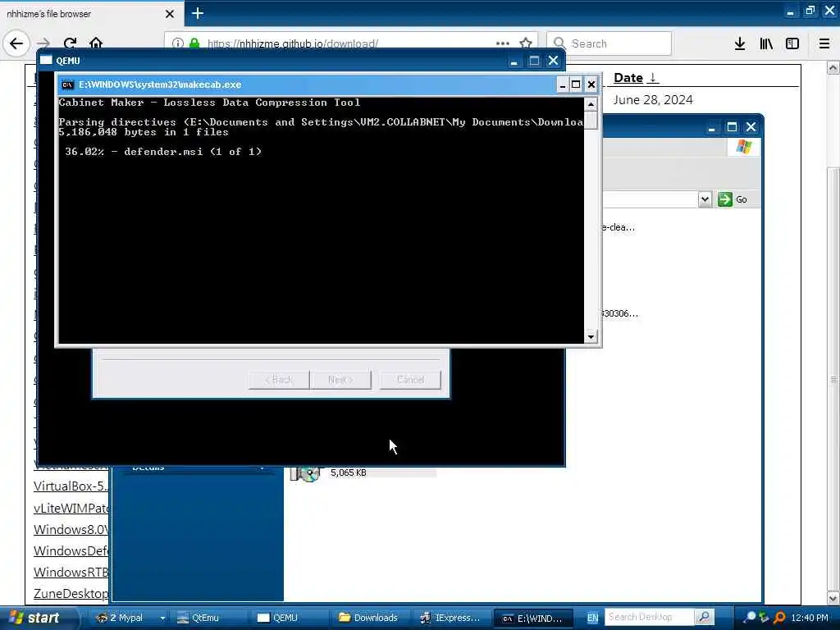Open the browser home page icon
This screenshot has height=630, width=840.
tap(96, 43)
